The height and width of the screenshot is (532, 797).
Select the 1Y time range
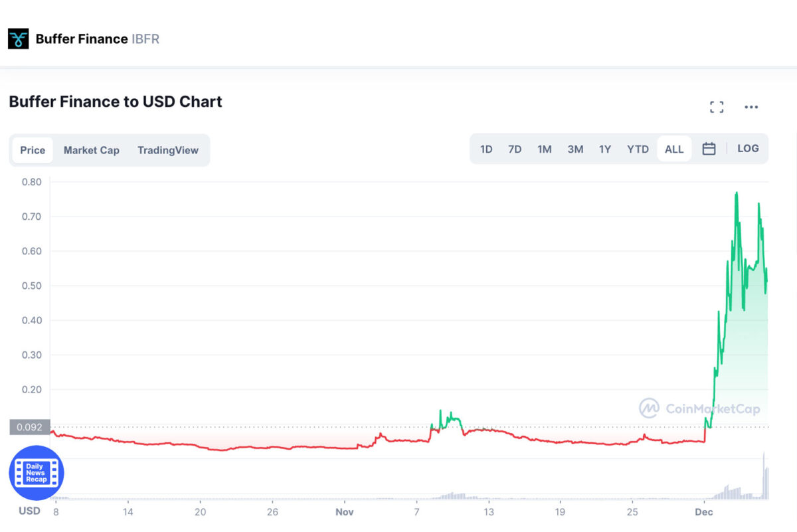pyautogui.click(x=604, y=149)
